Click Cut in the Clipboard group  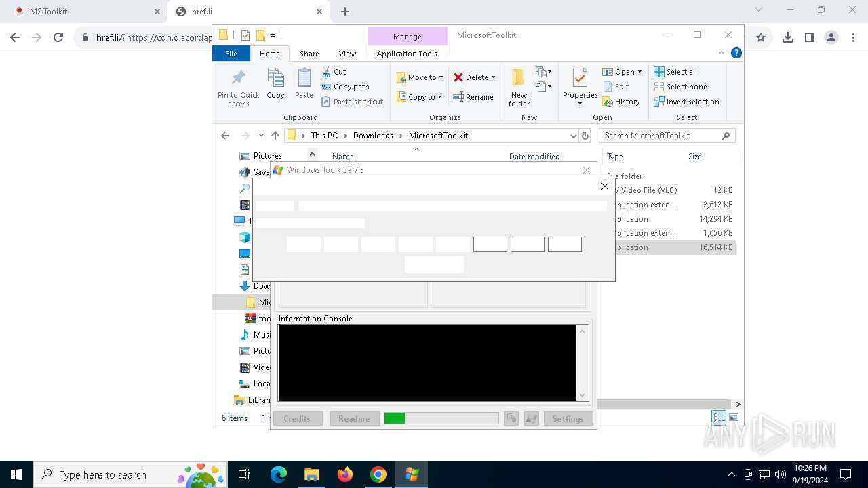coord(334,71)
